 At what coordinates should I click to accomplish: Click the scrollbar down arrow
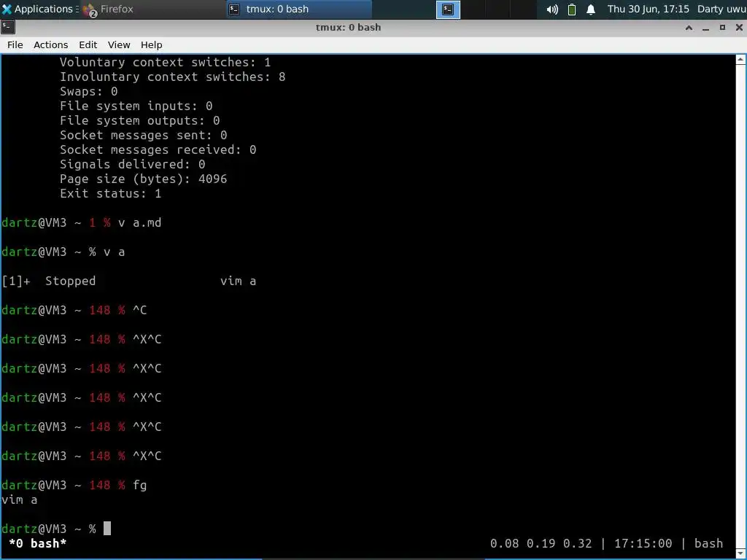(x=740, y=553)
